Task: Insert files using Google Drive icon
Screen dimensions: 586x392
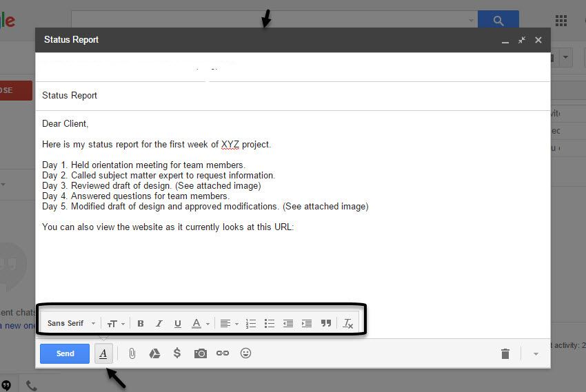Action: point(154,353)
